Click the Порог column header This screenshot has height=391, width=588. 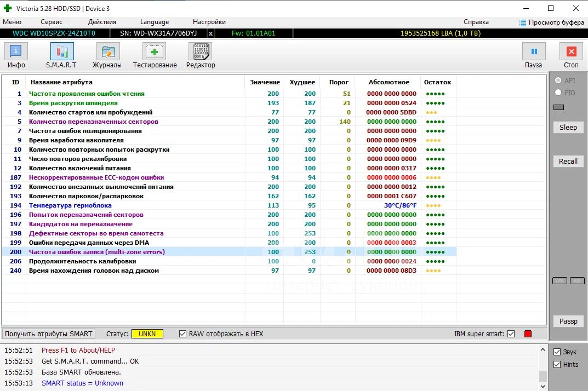point(339,82)
